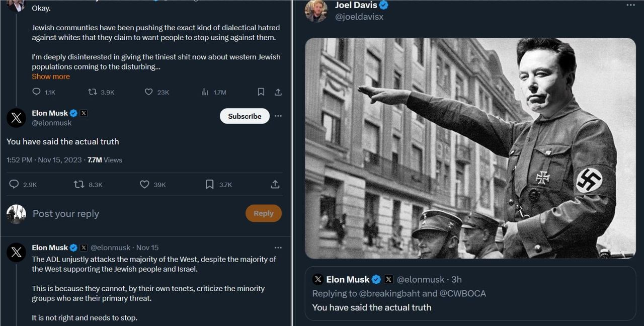Subscribe to Elon Musk
The height and width of the screenshot is (326, 644).
click(x=245, y=116)
